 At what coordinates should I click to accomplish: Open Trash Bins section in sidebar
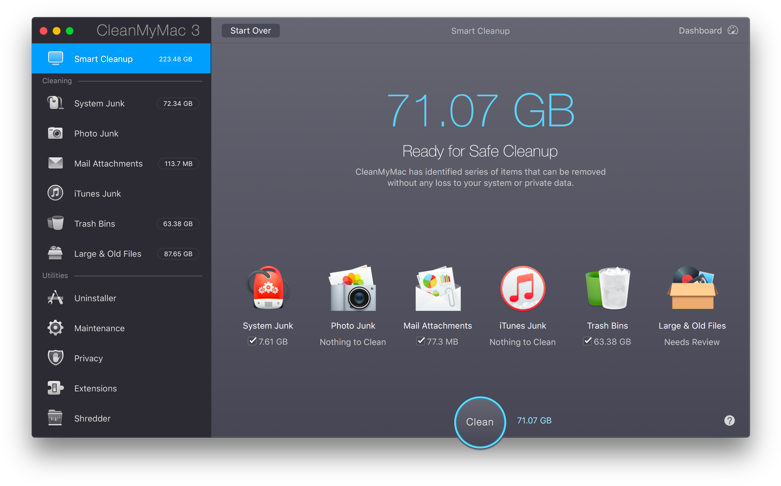click(121, 224)
